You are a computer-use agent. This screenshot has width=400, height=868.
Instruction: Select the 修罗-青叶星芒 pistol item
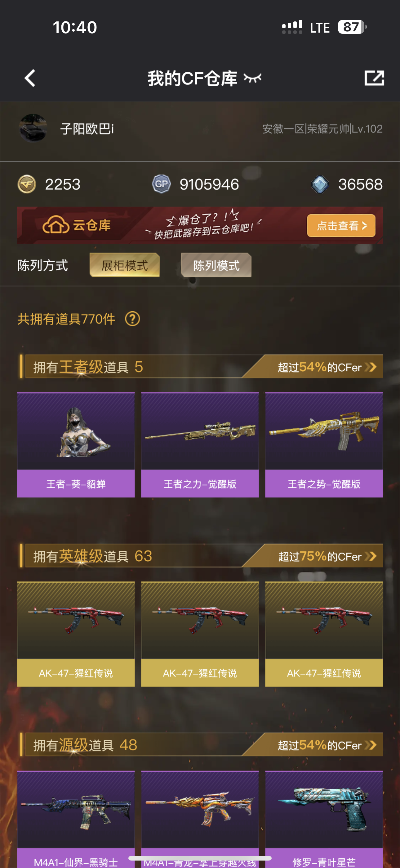(324, 819)
